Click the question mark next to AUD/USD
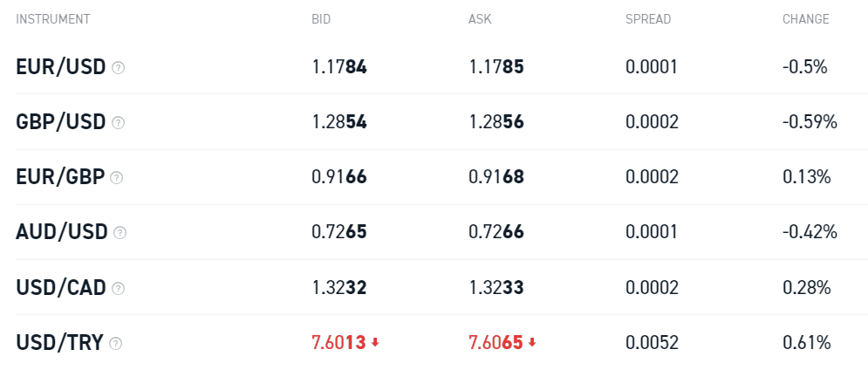868x370 pixels. (120, 233)
